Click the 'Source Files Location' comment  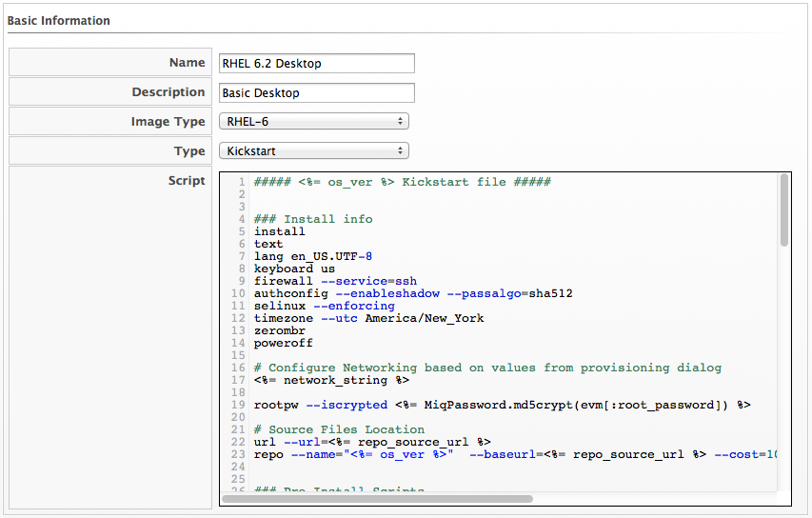339,429
